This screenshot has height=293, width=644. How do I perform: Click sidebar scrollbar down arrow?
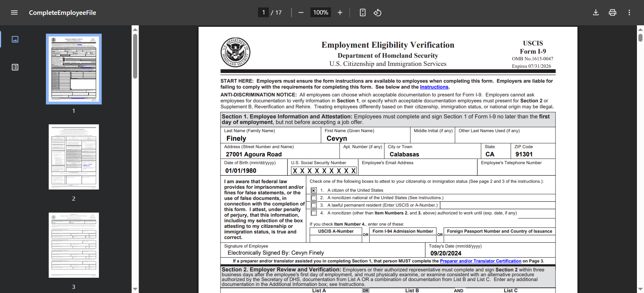coord(135,289)
